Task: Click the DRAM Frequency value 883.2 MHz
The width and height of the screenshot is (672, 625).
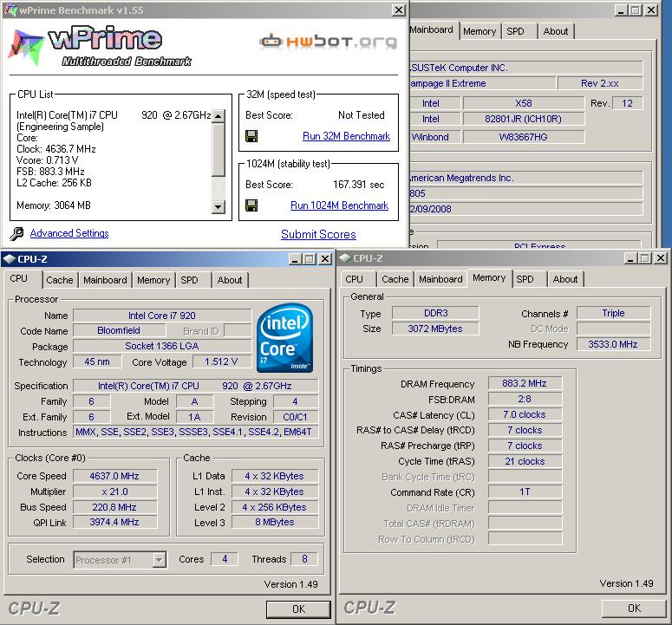Action: tap(525, 383)
